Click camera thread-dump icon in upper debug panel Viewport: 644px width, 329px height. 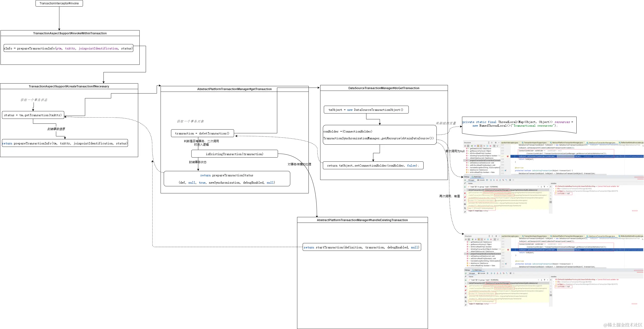(465, 204)
